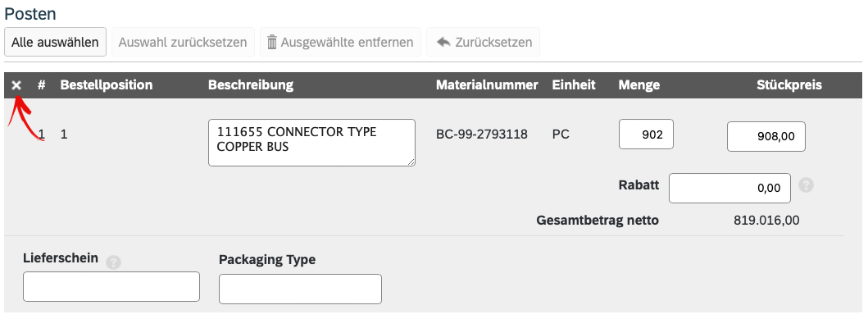The height and width of the screenshot is (319, 868).
Task: Click the Einheit column header
Action: [x=574, y=85]
